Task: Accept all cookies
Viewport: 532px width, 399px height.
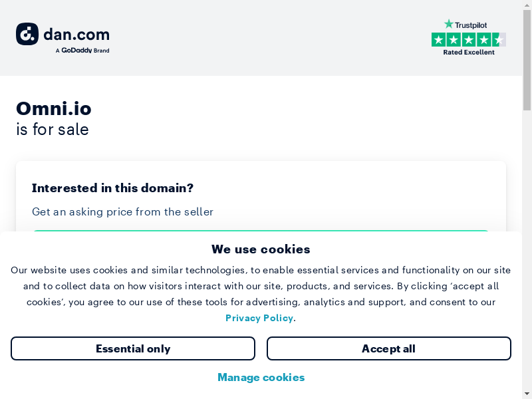Action: pyautogui.click(x=388, y=348)
